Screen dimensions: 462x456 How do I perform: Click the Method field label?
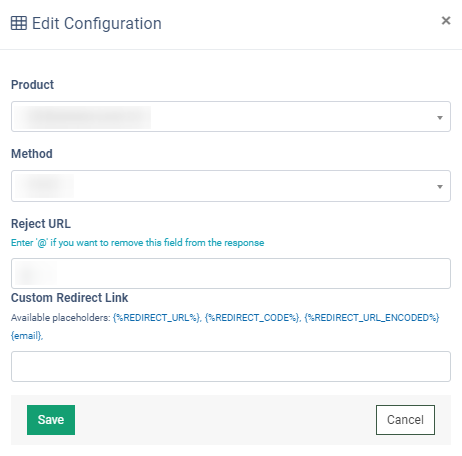click(x=32, y=154)
